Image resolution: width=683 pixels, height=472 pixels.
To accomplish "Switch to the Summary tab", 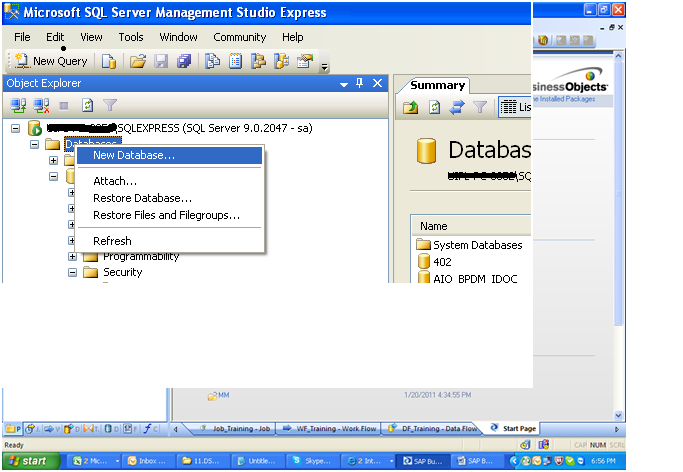I will (x=437, y=85).
